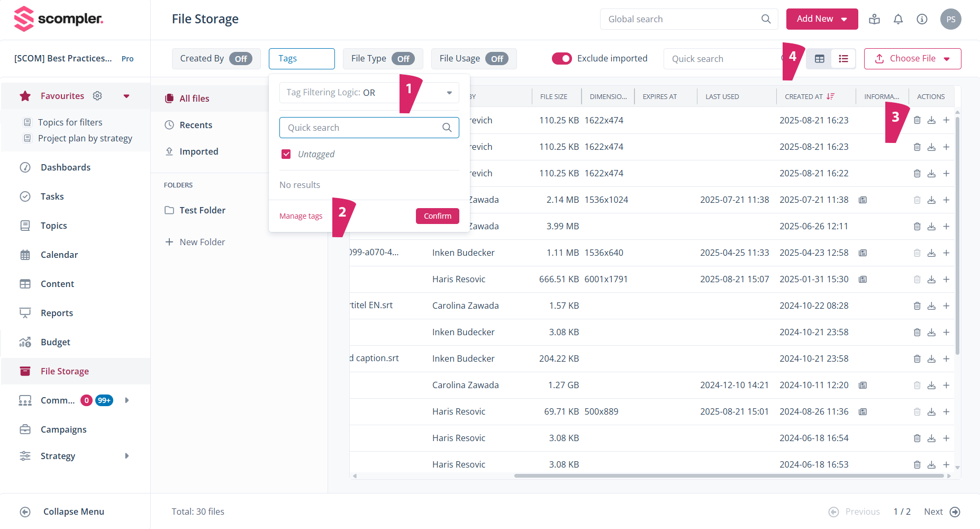Click Favourites settings gear icon
Screen dimensions: 980x529
97,96
